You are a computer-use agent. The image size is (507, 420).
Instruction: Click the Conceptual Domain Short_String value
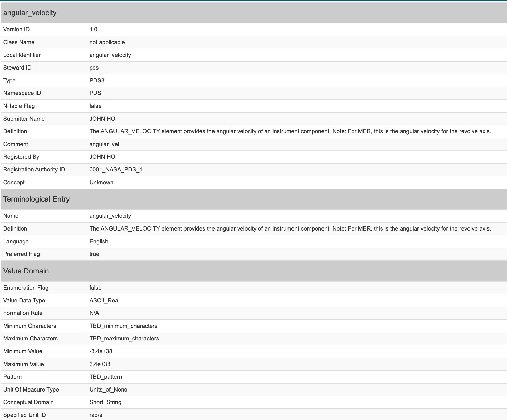click(x=105, y=402)
